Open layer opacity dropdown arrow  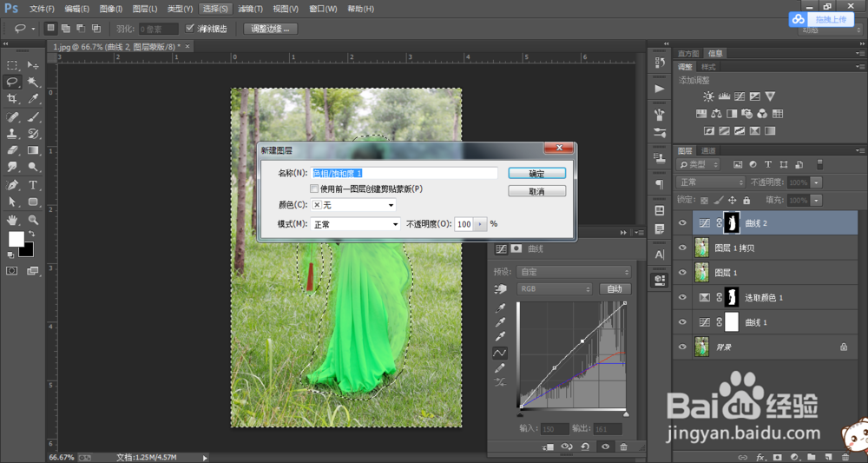tap(817, 182)
